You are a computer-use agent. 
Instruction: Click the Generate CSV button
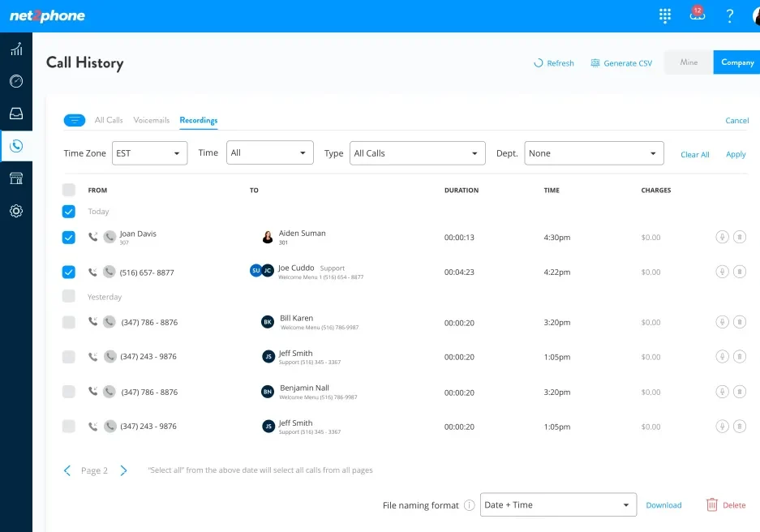tap(621, 63)
